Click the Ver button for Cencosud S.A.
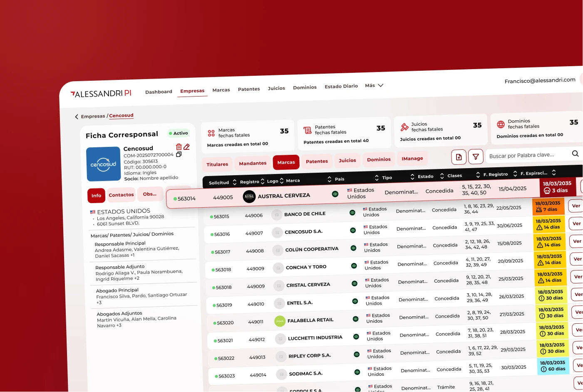The height and width of the screenshot is (392, 583). pos(577,223)
